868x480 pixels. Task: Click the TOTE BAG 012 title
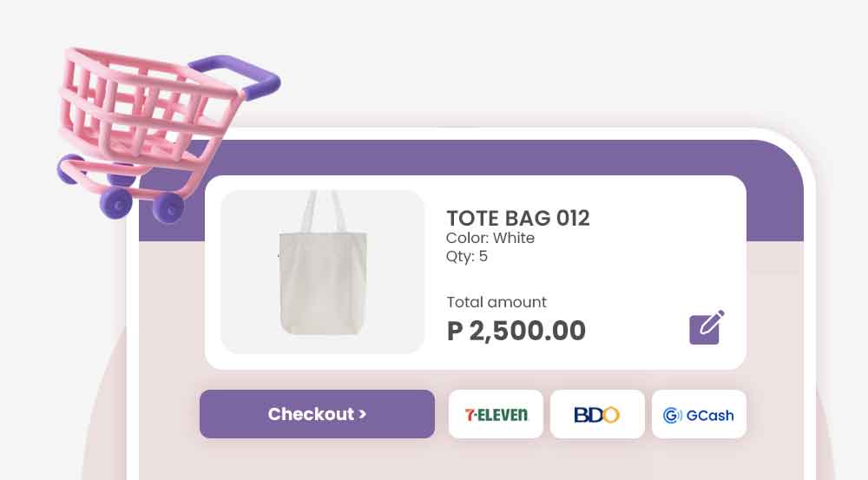[518, 218]
